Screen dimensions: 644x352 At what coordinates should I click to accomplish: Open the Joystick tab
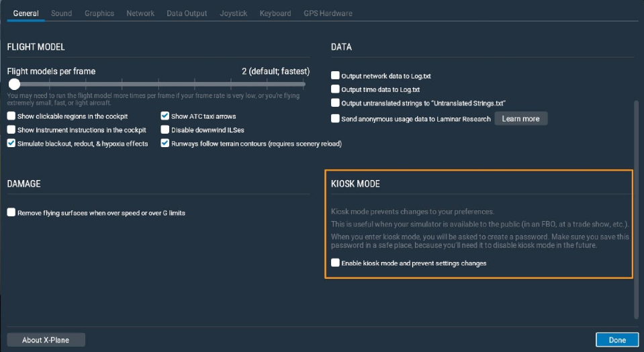point(234,13)
